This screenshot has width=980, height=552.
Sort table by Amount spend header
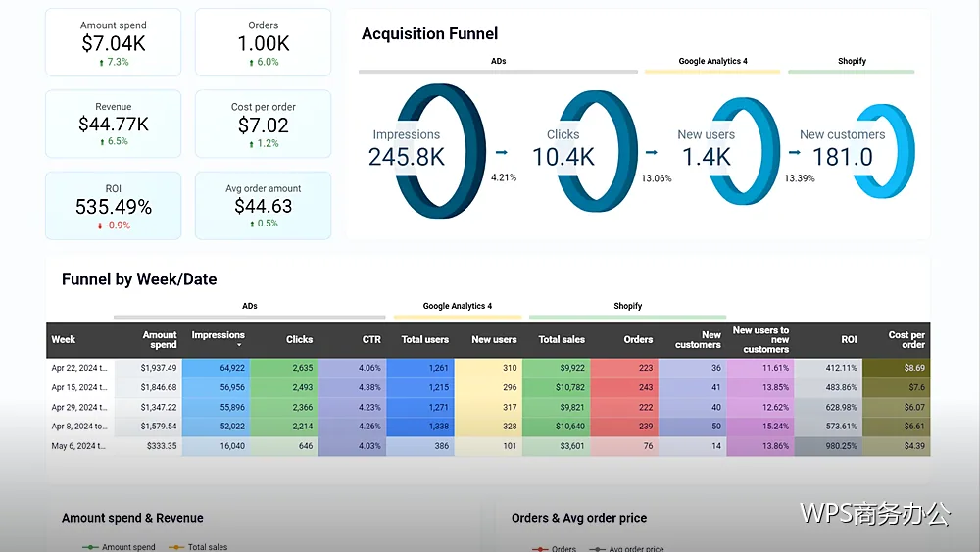[x=160, y=339]
